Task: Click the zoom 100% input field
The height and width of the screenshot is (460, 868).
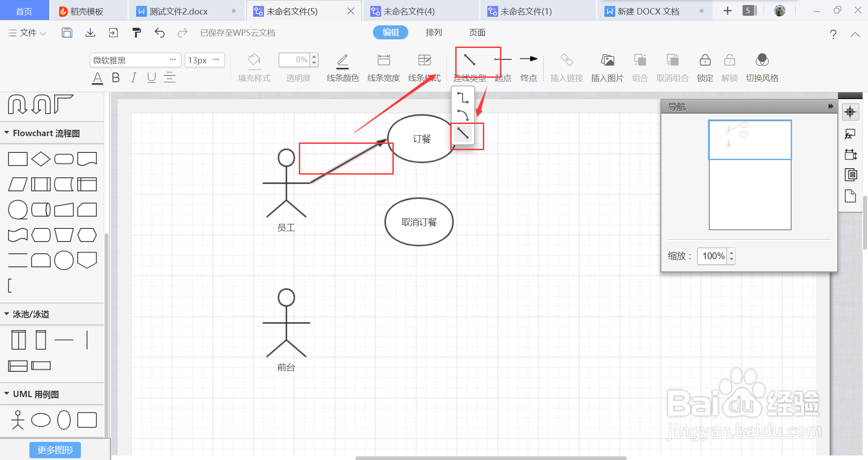Action: [x=712, y=256]
